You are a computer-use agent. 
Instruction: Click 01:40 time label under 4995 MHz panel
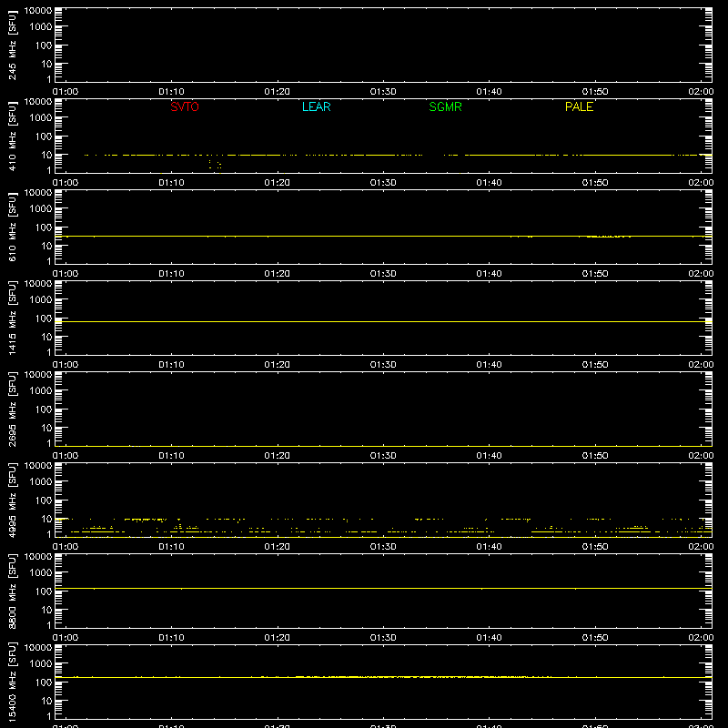pyautogui.click(x=489, y=547)
